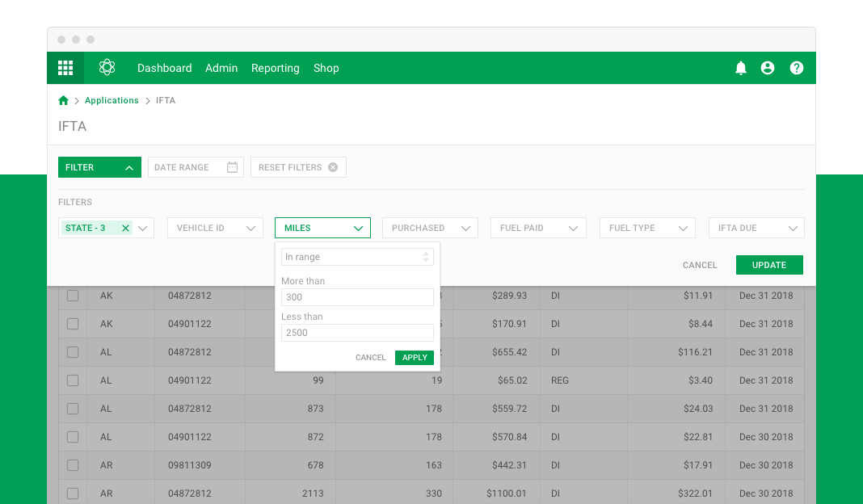
Task: Click the REG fuel type cell
Action: pyautogui.click(x=560, y=380)
